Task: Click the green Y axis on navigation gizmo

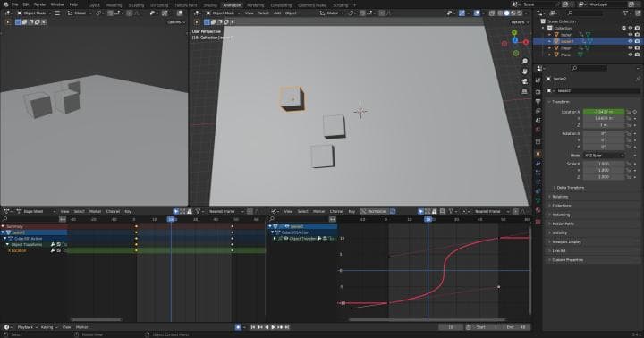Action: 514,32
